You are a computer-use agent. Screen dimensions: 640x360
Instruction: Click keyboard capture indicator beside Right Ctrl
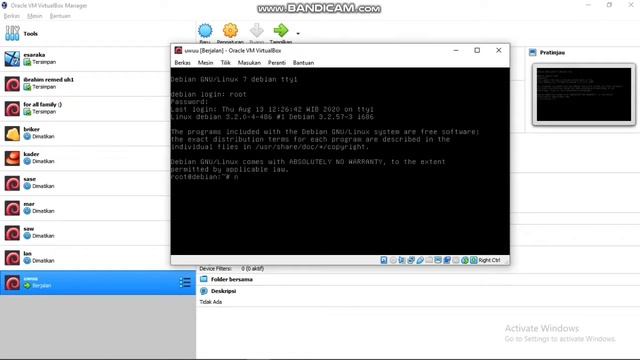coord(473,260)
